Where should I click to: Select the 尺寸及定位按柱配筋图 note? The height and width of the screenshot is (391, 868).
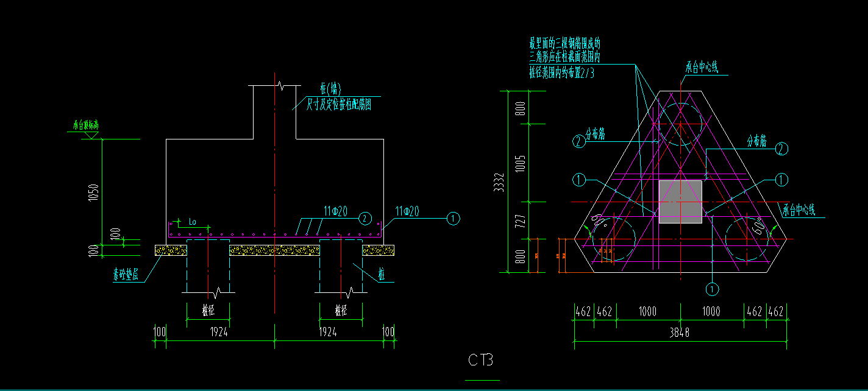(338, 105)
